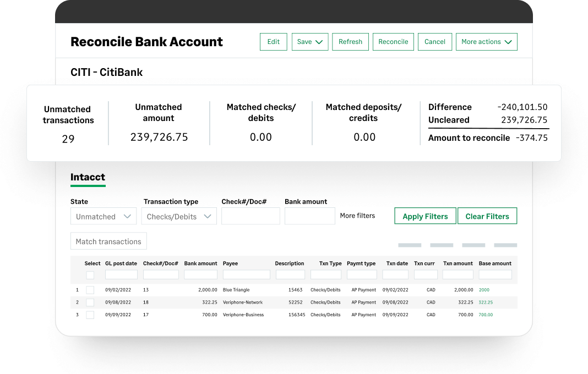Click the Match transactions button
The height and width of the screenshot is (374, 588).
click(108, 241)
